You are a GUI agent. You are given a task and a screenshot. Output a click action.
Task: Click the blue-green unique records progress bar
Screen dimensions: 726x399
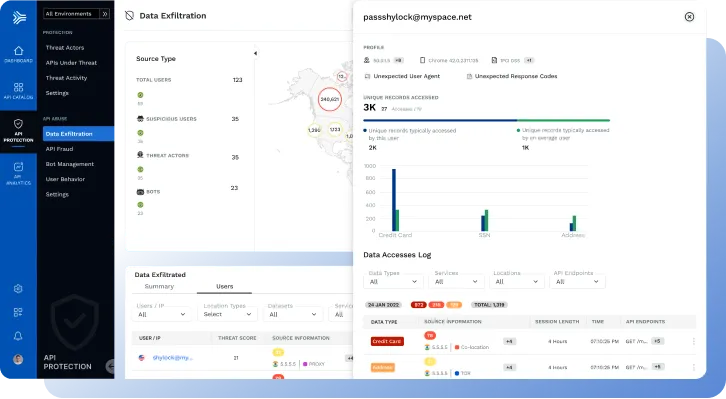486,120
